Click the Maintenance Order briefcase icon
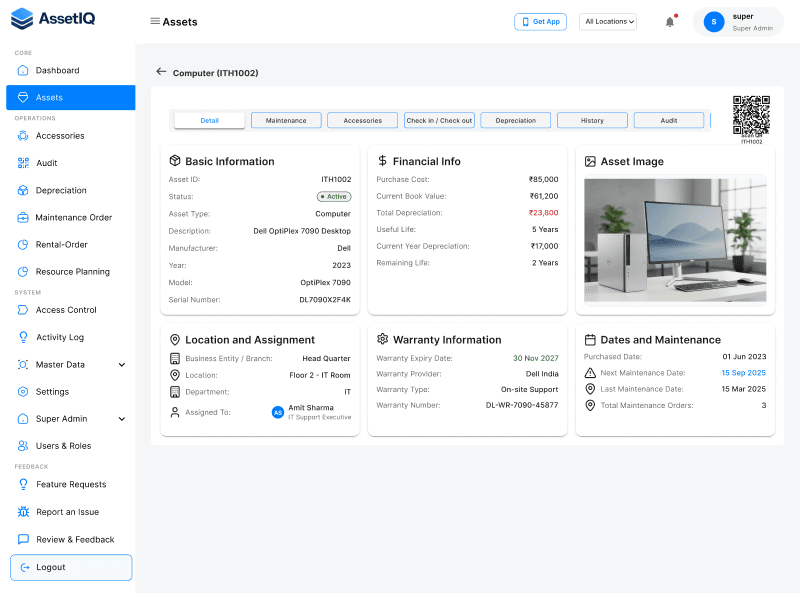The height and width of the screenshot is (608, 800). (23, 217)
